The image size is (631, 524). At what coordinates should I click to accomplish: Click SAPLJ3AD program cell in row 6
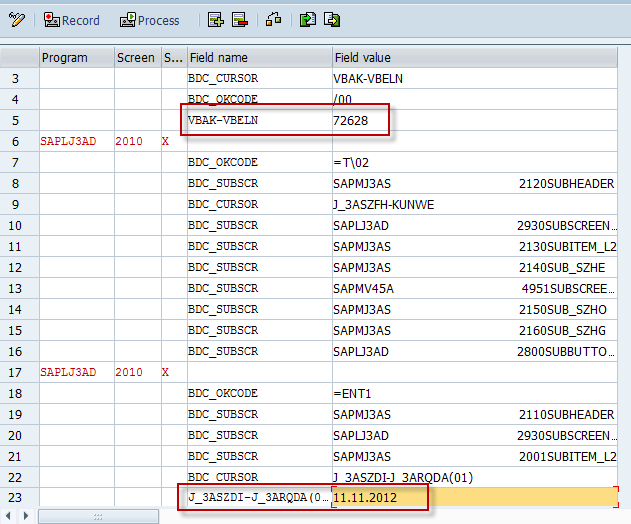(x=68, y=141)
